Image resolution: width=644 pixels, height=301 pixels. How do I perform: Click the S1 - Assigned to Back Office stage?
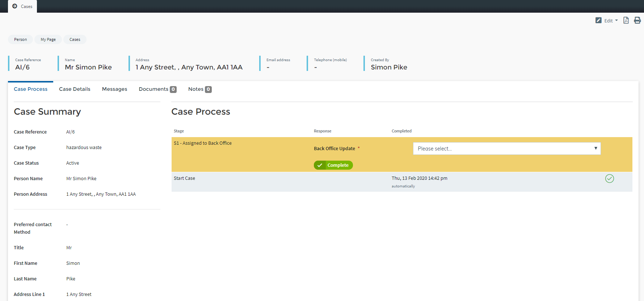[203, 143]
